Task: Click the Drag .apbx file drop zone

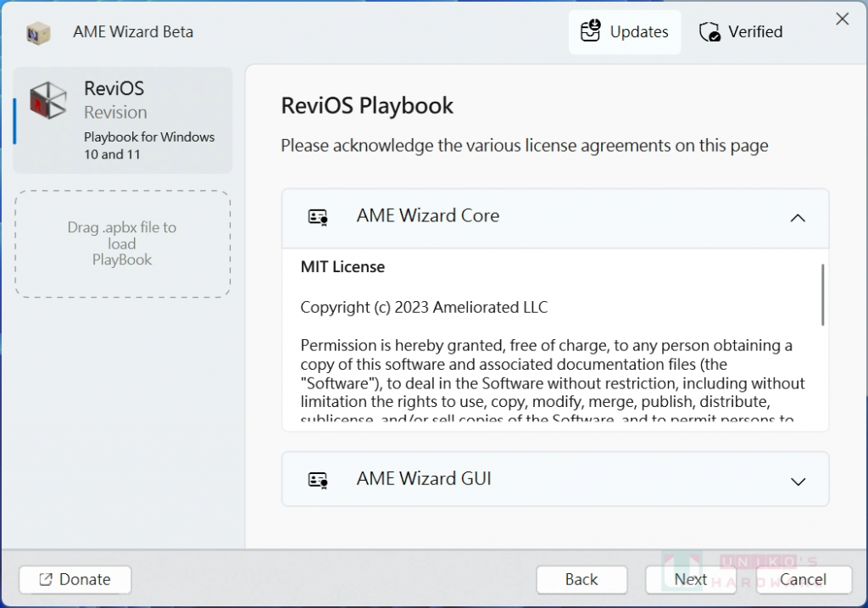Action: tap(122, 244)
